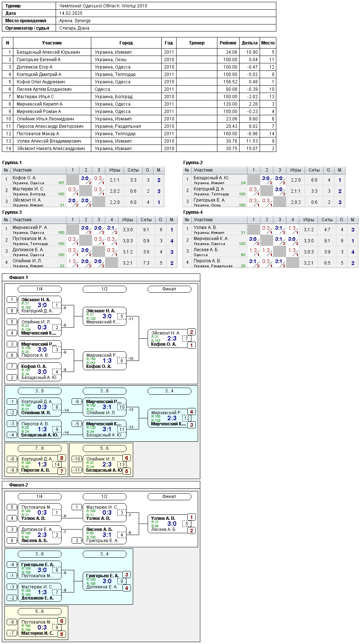Select the Финал-2 section title
The image size is (362, 644).
pyautogui.click(x=19, y=485)
